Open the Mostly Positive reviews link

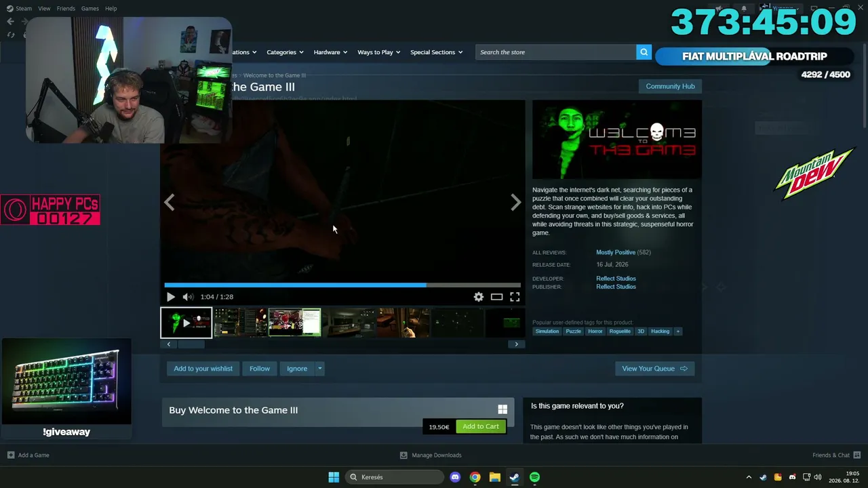tap(616, 252)
